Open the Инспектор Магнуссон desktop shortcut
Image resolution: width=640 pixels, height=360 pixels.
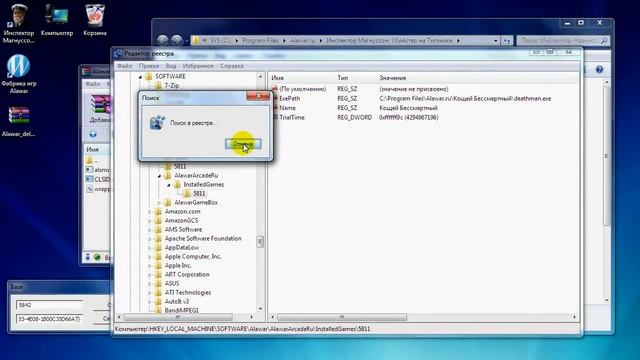(18, 23)
